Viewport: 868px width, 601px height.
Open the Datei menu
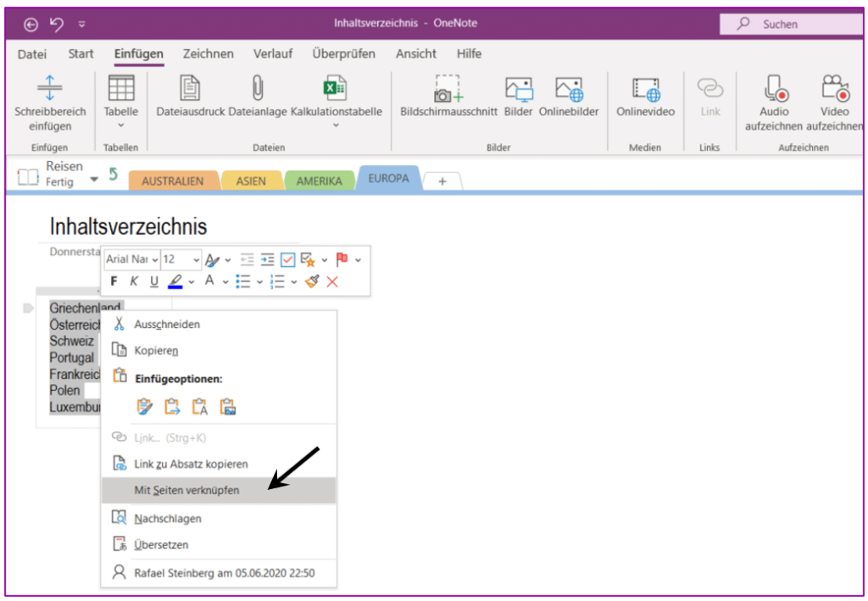pos(32,53)
